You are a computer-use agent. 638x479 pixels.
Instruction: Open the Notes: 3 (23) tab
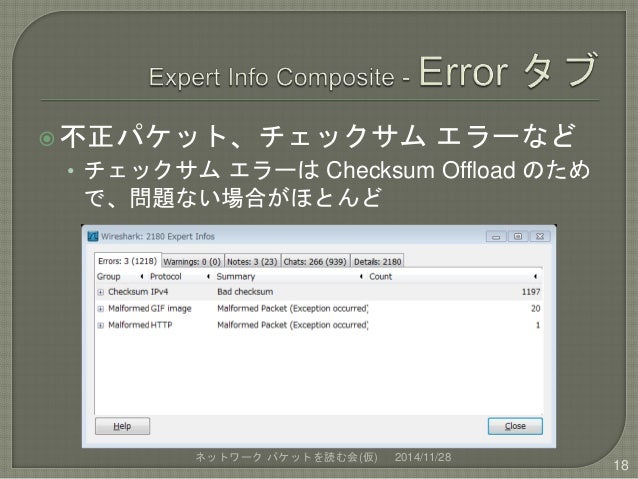tap(252, 262)
